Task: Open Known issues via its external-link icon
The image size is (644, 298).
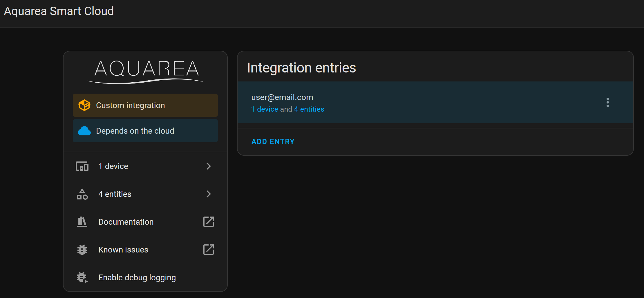Action: [209, 249]
